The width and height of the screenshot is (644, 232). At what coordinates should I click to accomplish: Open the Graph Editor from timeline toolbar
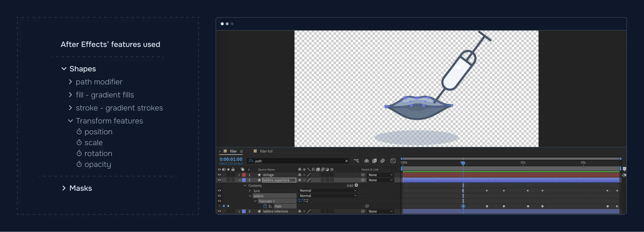click(393, 161)
